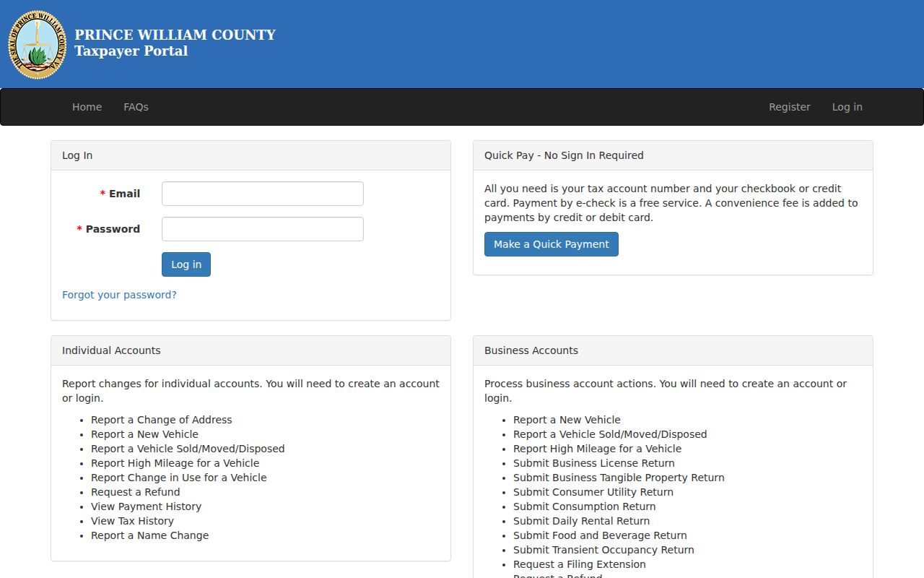
Task: Open the Forgot your password link
Action: (119, 295)
